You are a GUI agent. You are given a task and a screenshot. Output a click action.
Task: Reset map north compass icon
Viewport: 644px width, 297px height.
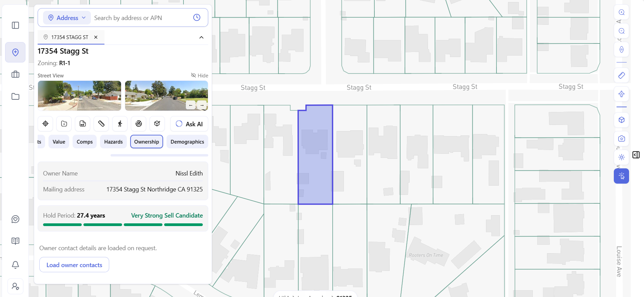pos(622,50)
